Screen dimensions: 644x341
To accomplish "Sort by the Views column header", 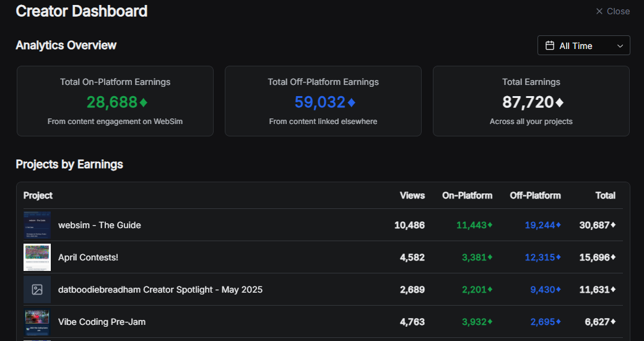I will [412, 195].
